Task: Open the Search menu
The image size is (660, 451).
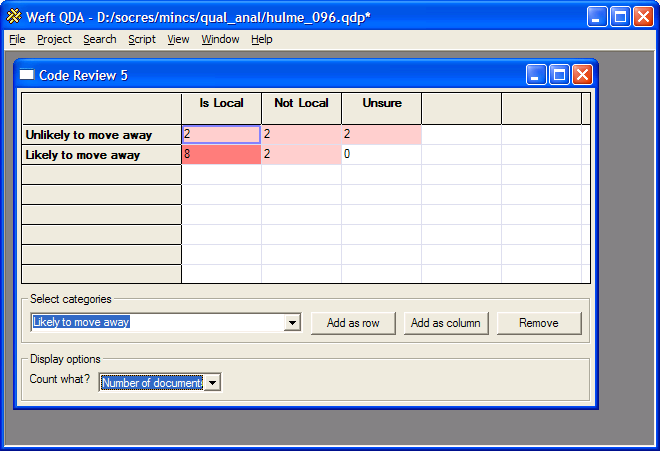Action: click(x=99, y=39)
